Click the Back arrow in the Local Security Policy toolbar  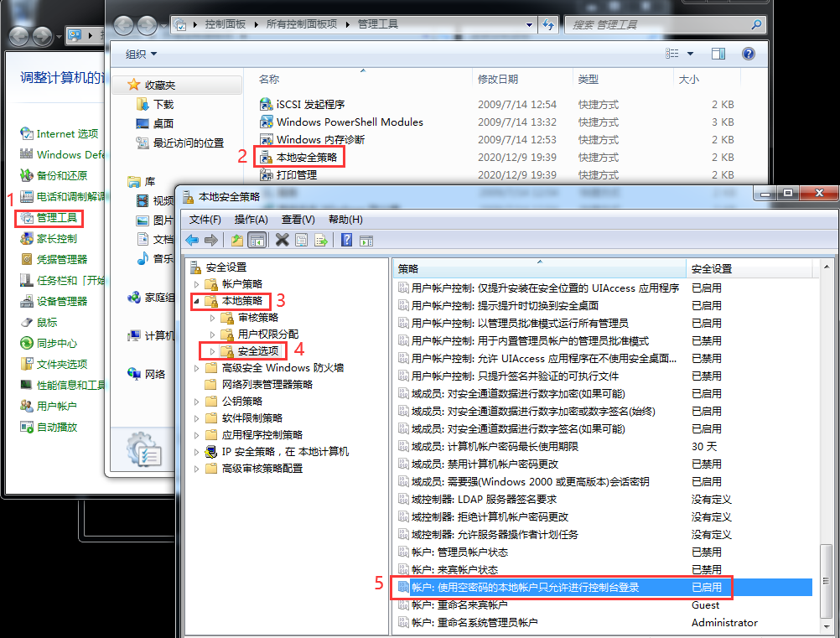(x=192, y=241)
